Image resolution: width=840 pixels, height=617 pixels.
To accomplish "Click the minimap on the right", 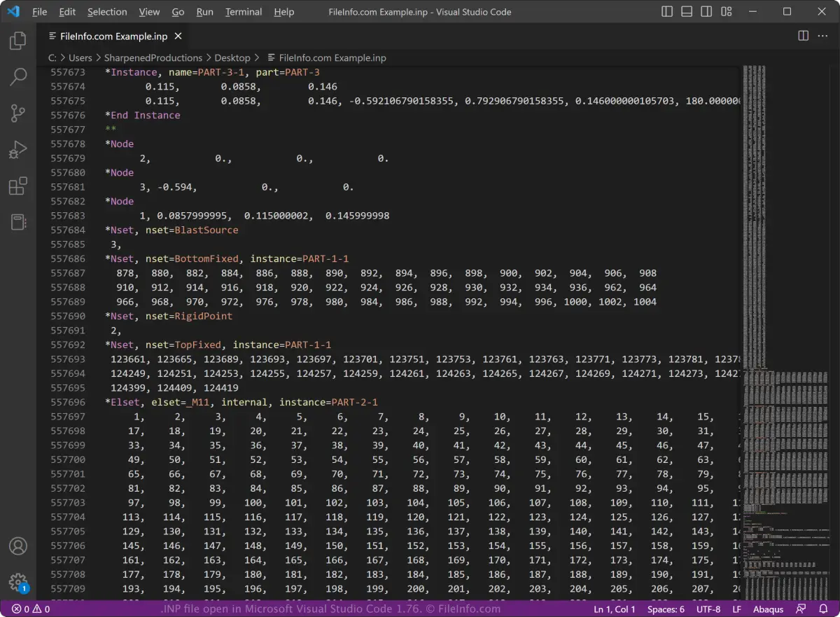I will click(785, 333).
